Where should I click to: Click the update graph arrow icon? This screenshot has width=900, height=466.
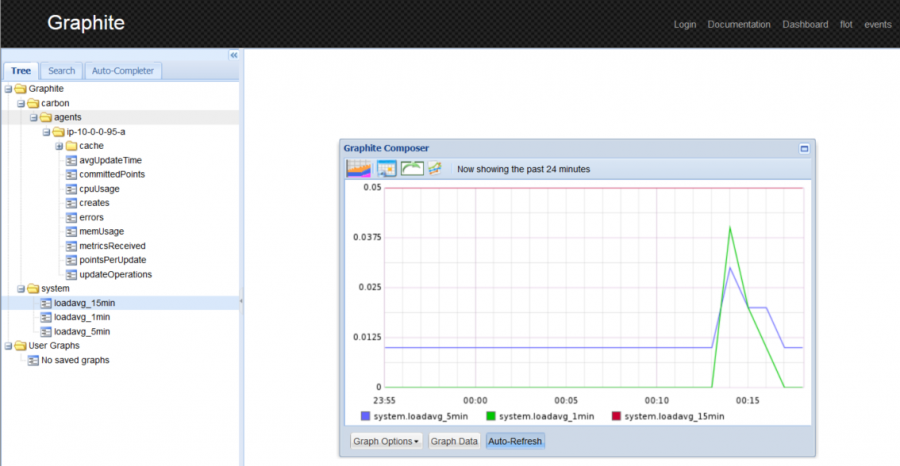pyautogui.click(x=412, y=169)
